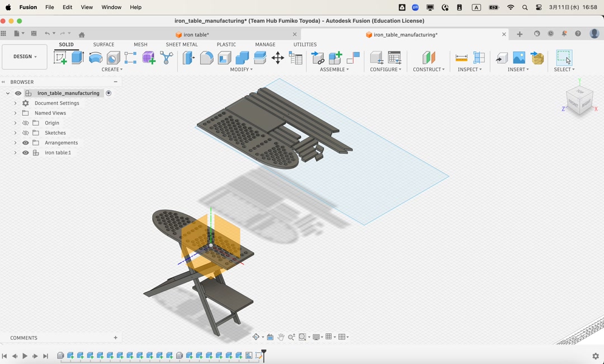Click the Look At icon in navigation bar
This screenshot has height=364, width=604.
tap(270, 337)
